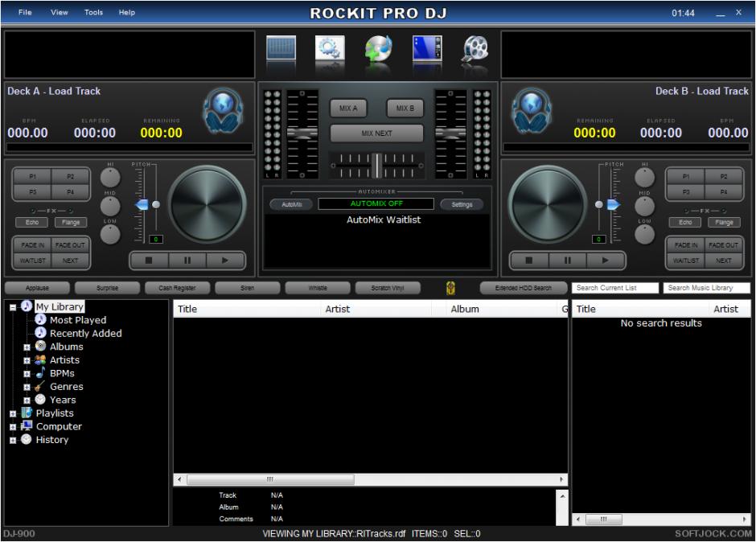The image size is (756, 542).
Task: Click the Most Played icon
Action: (x=40, y=319)
